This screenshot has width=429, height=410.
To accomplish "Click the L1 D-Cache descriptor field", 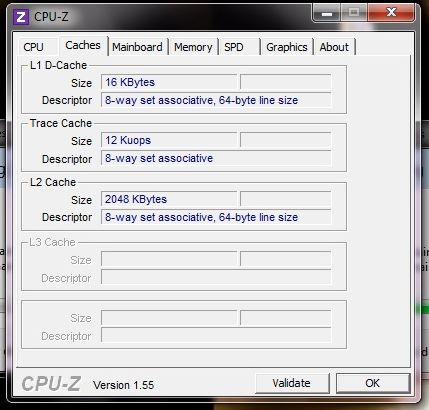I will tap(216, 100).
